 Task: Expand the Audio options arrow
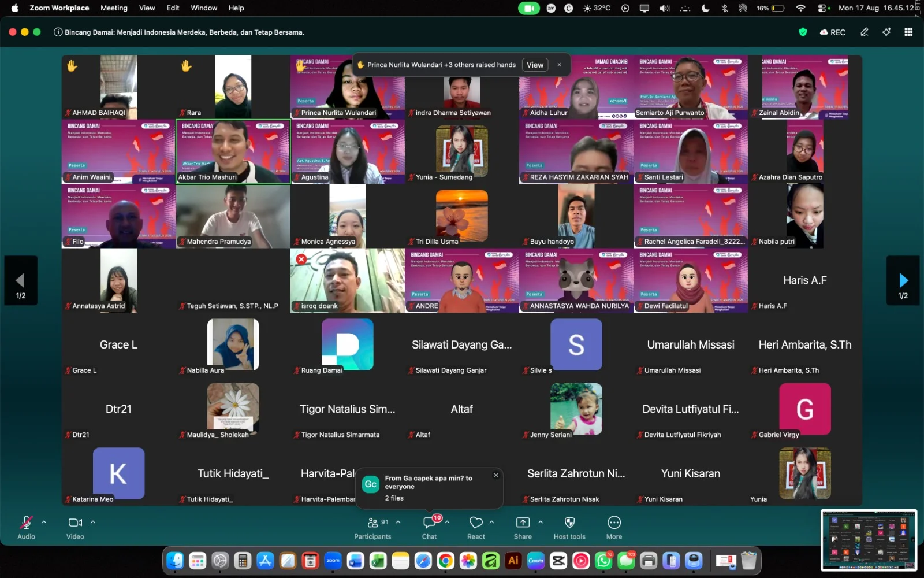[44, 522]
